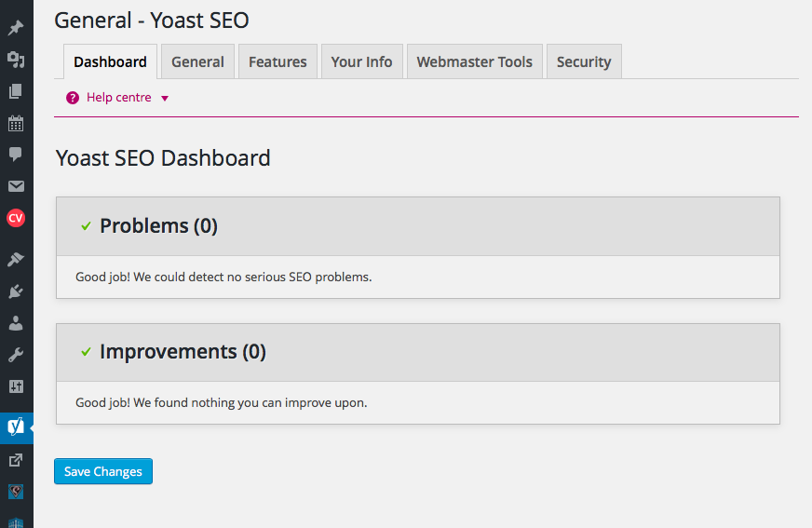Click the Save Changes button

(103, 471)
